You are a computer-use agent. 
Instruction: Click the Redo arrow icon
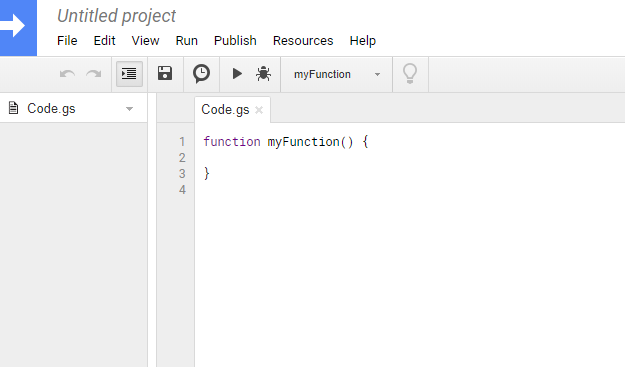pos(94,74)
